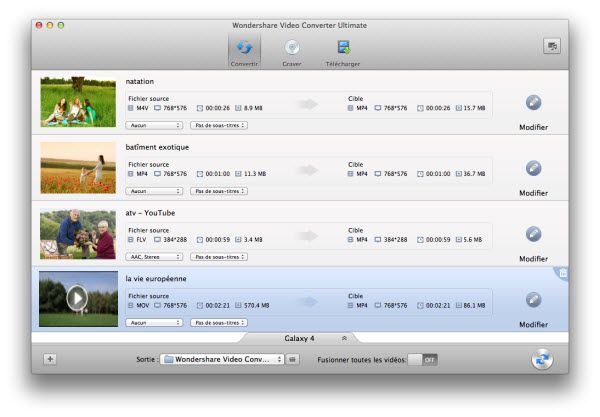Open subtitles dropdown for batîment exotique

click(x=219, y=191)
